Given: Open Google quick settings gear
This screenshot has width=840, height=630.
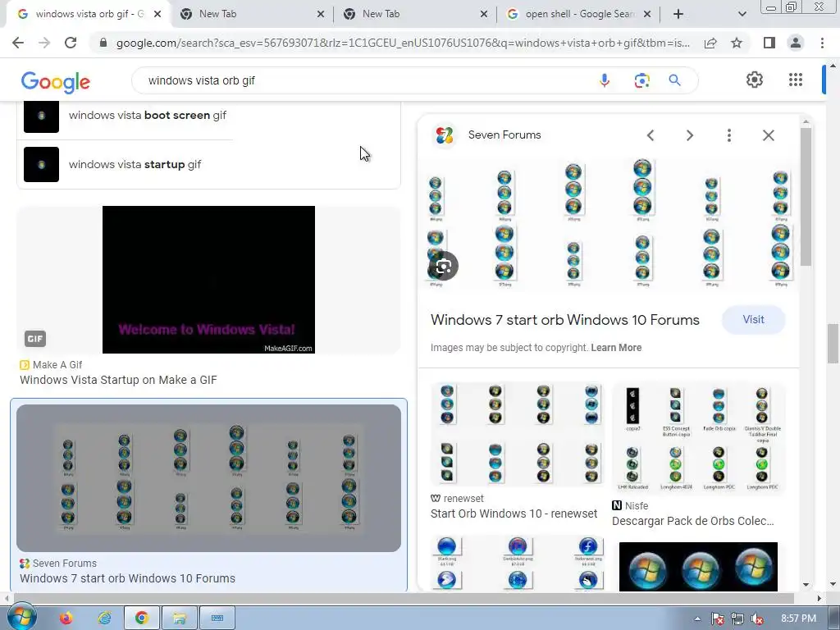Looking at the screenshot, I should point(755,80).
